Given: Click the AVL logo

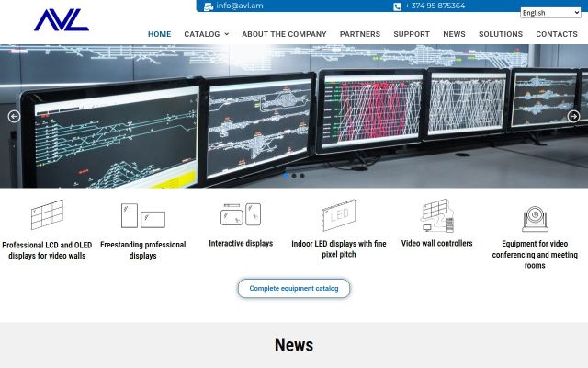Looking at the screenshot, I should coord(62,19).
